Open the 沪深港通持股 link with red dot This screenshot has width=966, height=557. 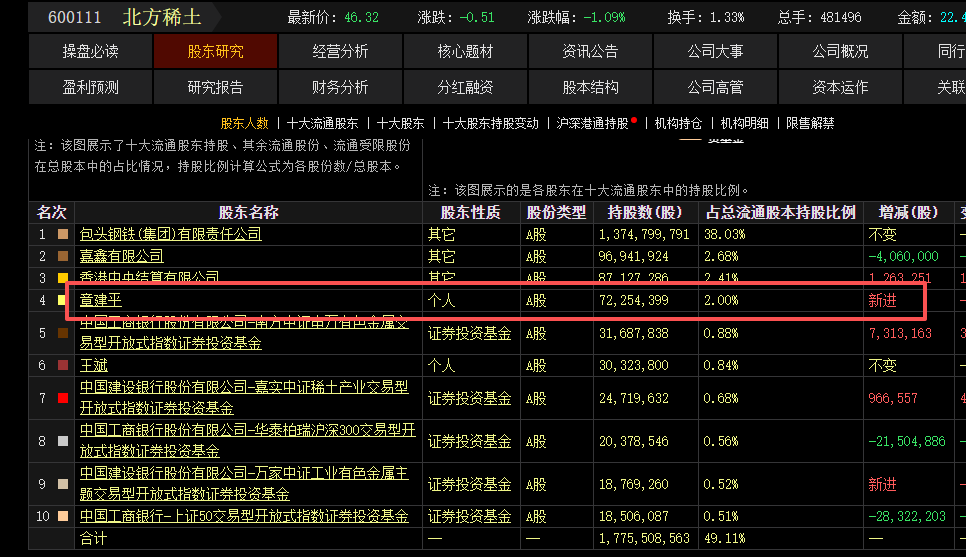(x=592, y=123)
